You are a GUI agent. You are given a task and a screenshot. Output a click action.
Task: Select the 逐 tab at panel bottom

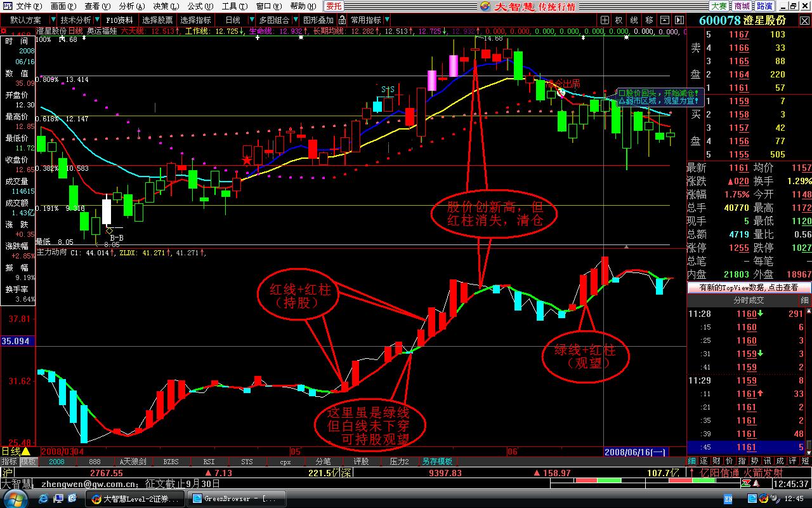704,461
